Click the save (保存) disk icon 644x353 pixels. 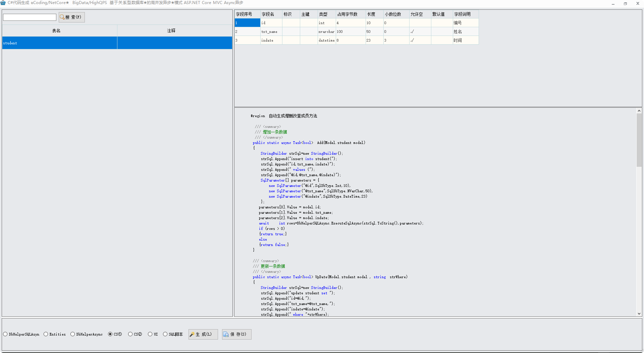226,335
